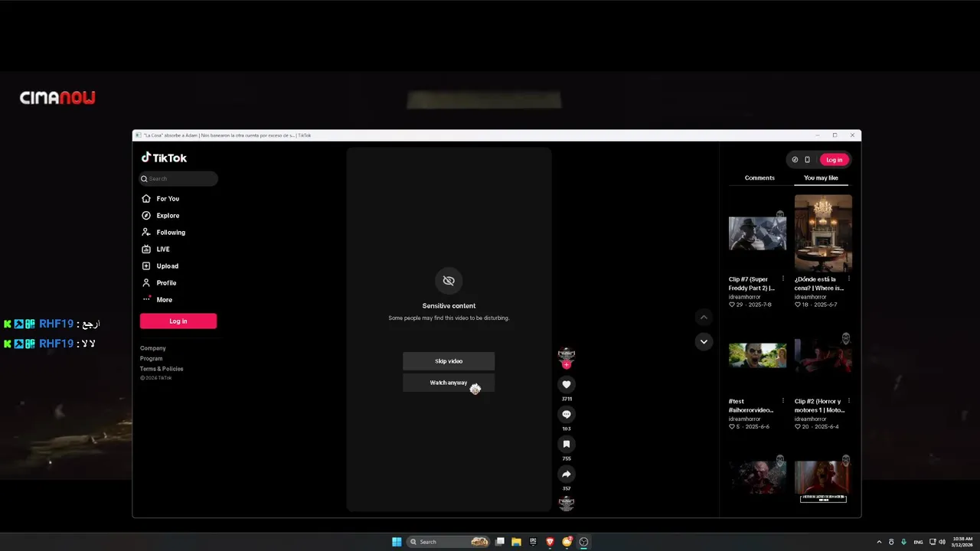
Task: Click the Watch anyway button
Action: [449, 383]
